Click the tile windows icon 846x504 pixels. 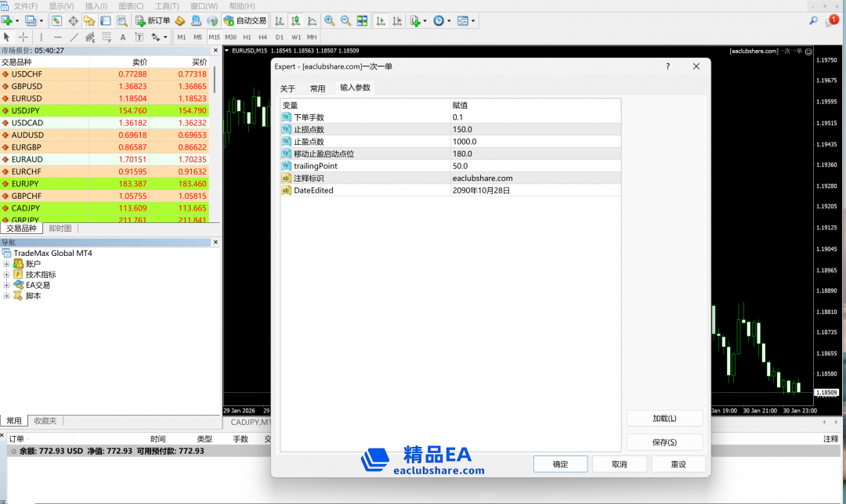coord(363,20)
